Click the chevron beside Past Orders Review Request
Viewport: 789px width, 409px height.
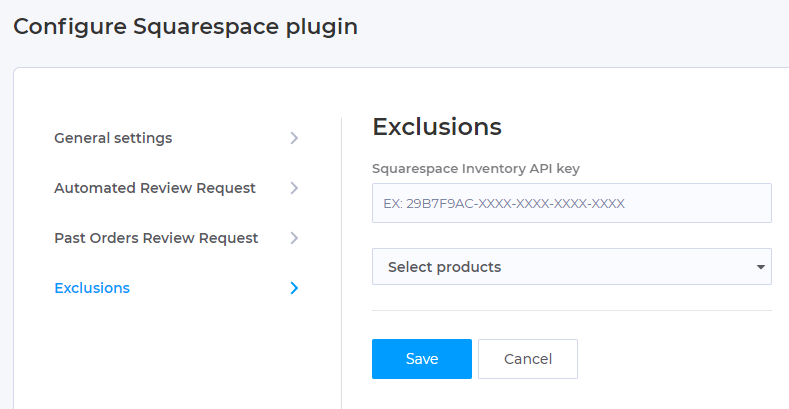294,237
